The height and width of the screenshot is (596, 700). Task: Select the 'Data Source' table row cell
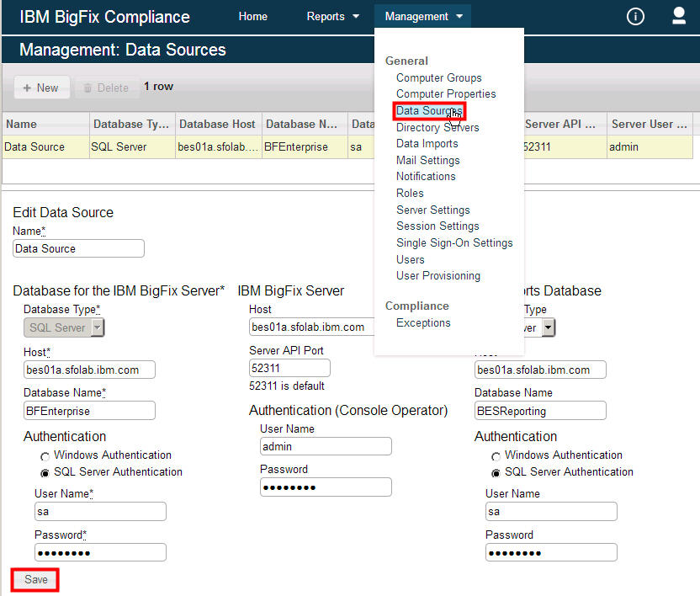pyautogui.click(x=46, y=147)
